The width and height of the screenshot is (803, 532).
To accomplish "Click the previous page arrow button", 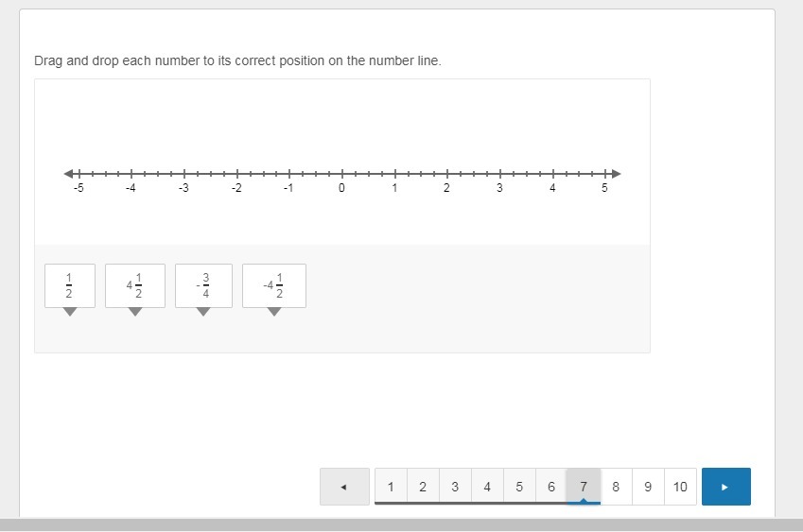I will coord(344,487).
